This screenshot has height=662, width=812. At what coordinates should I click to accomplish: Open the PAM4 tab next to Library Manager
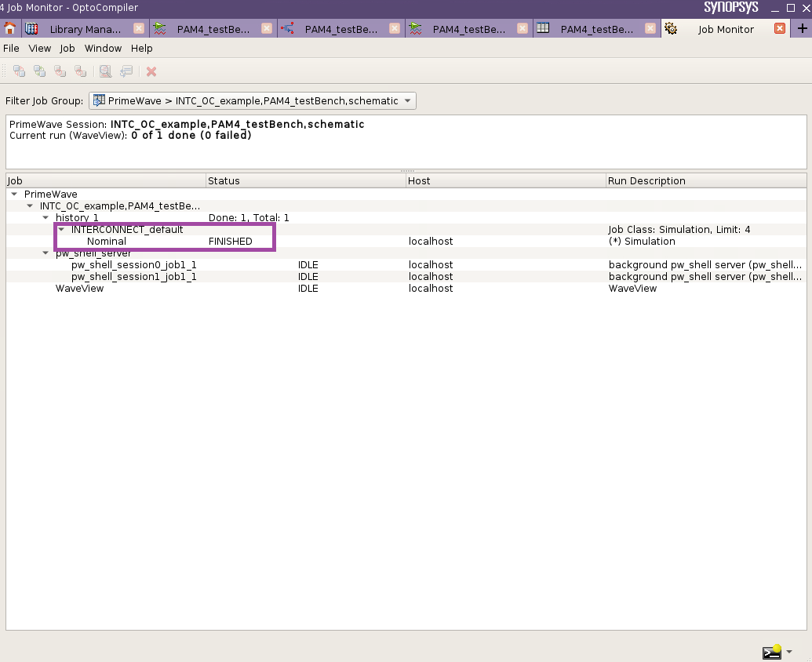(213, 29)
